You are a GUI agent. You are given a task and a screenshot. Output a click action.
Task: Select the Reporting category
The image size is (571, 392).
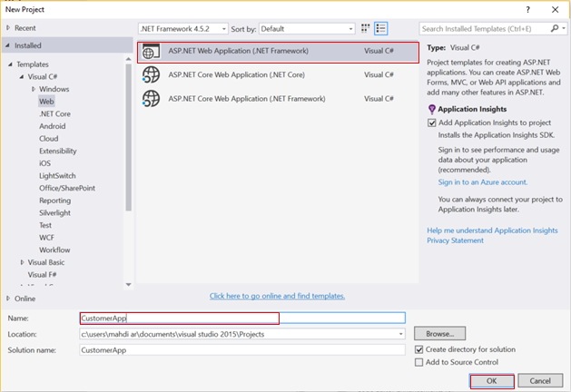pos(55,201)
